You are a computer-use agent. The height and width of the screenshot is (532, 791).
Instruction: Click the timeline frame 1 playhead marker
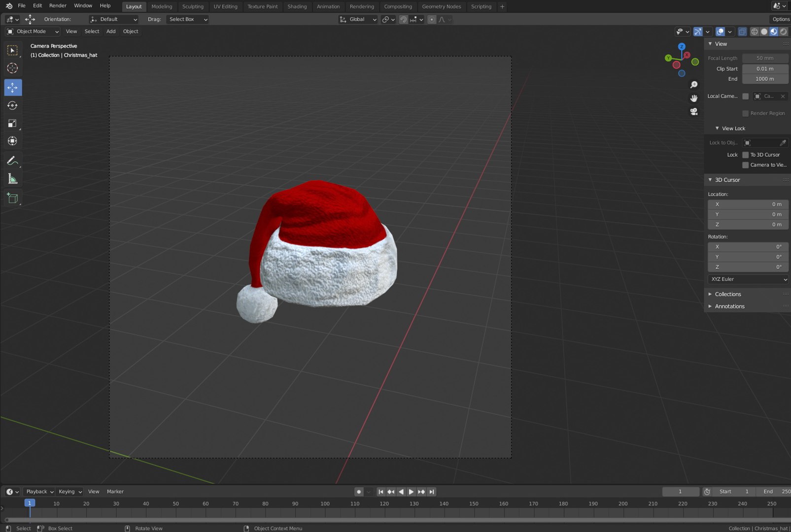[x=30, y=503]
